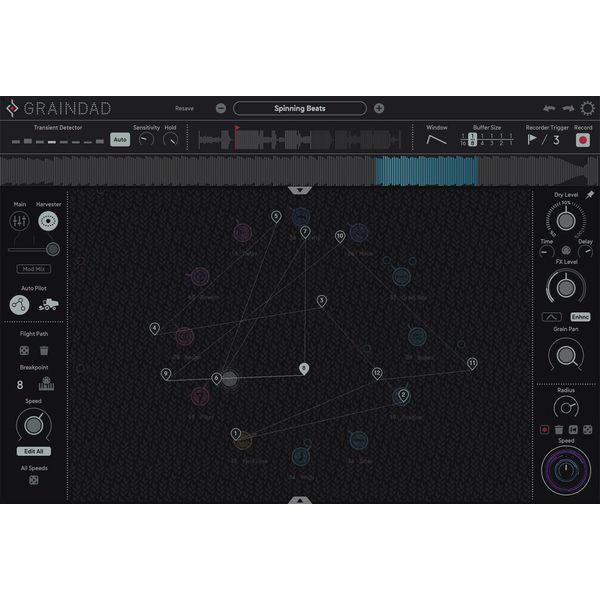Expand the top panel arrow above canvas
The image size is (600, 600).
(x=300, y=189)
